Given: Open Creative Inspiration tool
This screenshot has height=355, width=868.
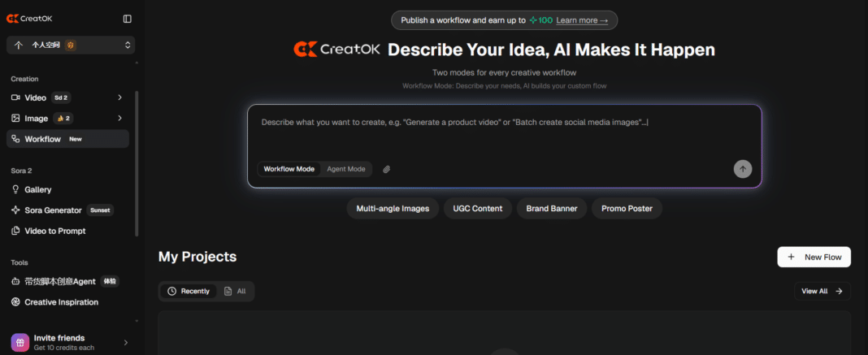Looking at the screenshot, I should click(x=61, y=302).
